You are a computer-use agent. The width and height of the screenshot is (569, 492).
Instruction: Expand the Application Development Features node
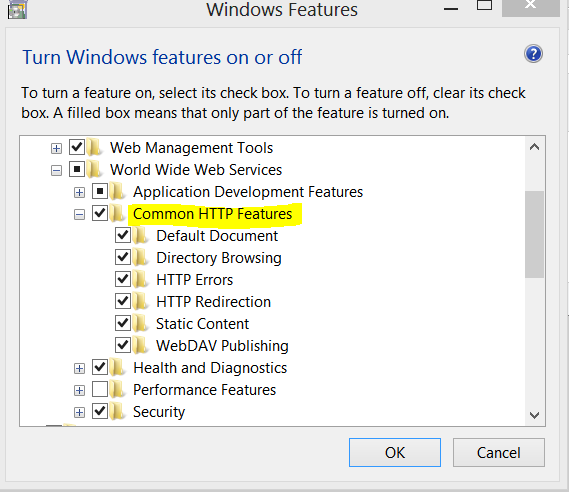click(x=79, y=192)
